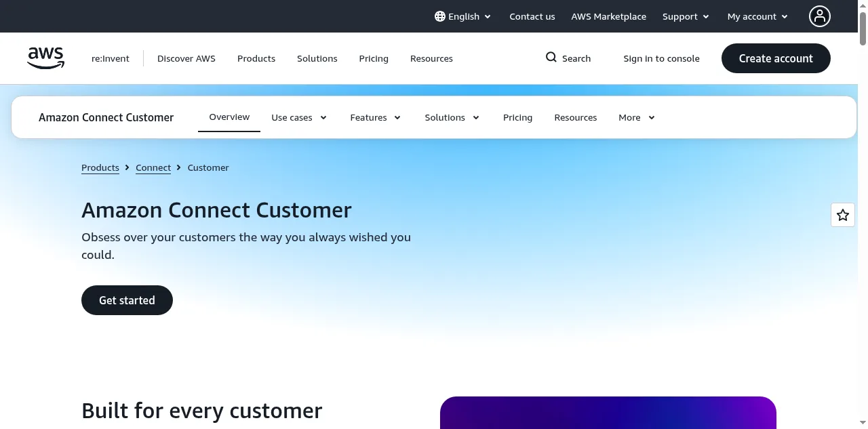Expand the Features dropdown
Image resolution: width=868 pixels, height=429 pixels.
tap(376, 117)
